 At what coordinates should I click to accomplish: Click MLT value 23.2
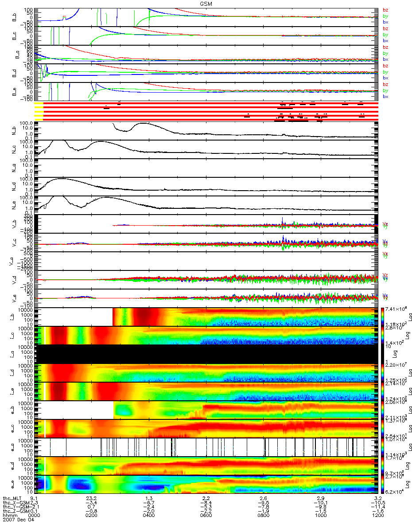[x=91, y=499]
